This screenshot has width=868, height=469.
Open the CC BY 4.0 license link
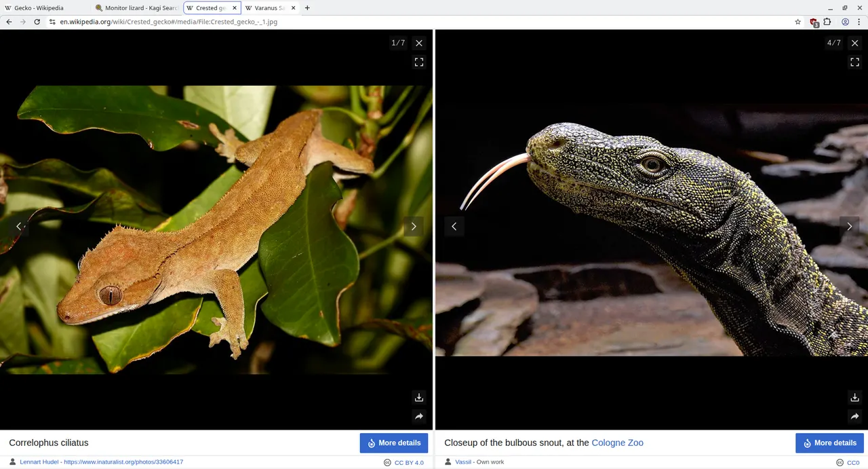coord(409,463)
